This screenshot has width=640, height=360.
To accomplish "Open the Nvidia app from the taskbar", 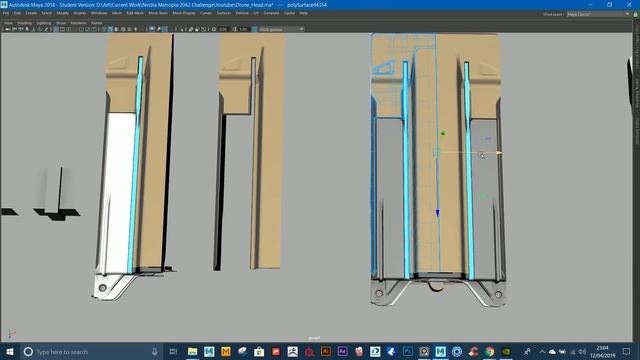I will [x=506, y=351].
